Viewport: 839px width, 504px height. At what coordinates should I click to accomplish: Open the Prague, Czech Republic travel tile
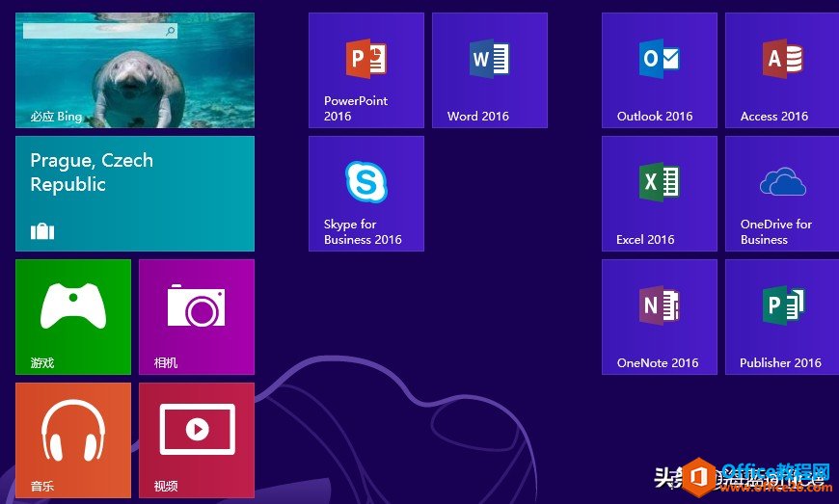click(135, 194)
